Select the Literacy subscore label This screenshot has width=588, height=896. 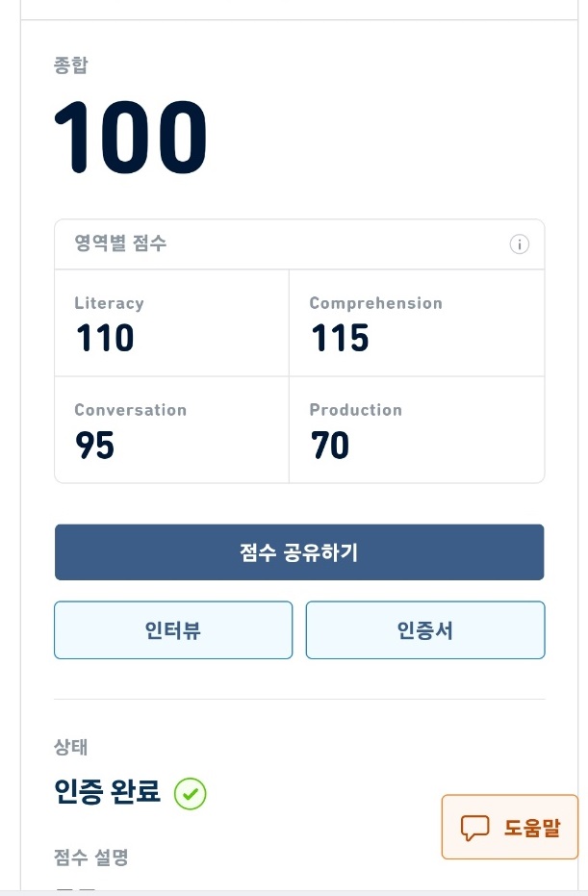click(109, 303)
